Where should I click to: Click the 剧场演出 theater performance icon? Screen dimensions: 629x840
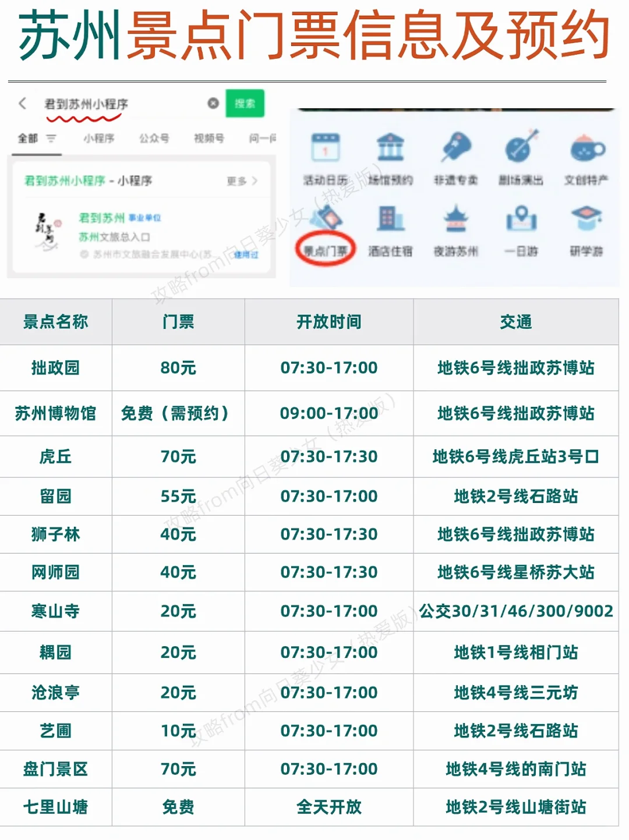tap(521, 154)
